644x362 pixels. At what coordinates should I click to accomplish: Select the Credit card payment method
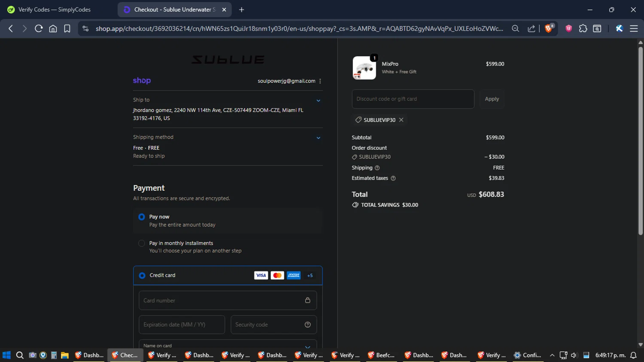click(x=142, y=275)
